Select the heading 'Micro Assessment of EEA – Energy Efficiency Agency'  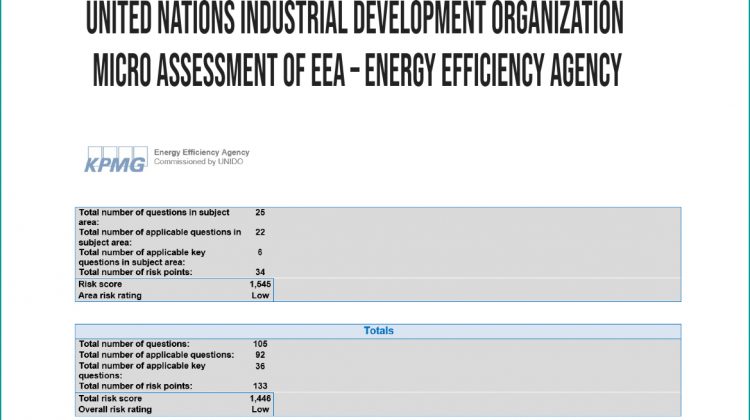pos(357,70)
